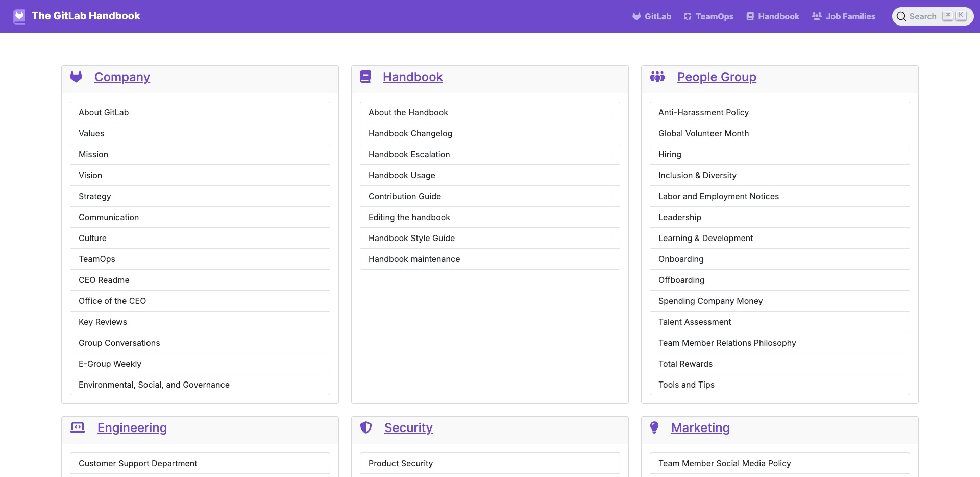Image resolution: width=980 pixels, height=477 pixels.
Task: Open search using the magnifier icon
Action: click(x=902, y=16)
